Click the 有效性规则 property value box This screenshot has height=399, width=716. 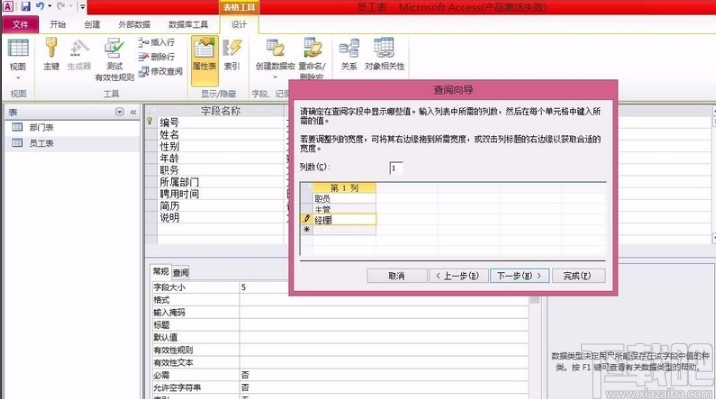[384, 350]
